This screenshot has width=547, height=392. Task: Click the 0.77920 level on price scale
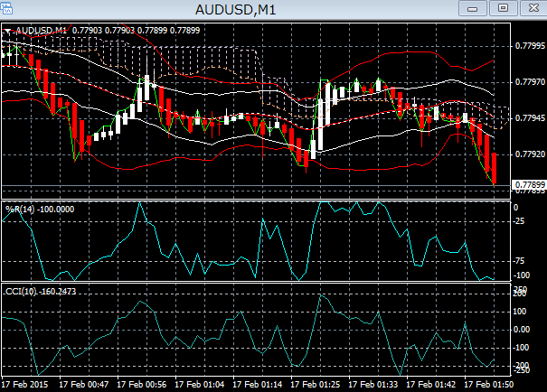pos(528,154)
